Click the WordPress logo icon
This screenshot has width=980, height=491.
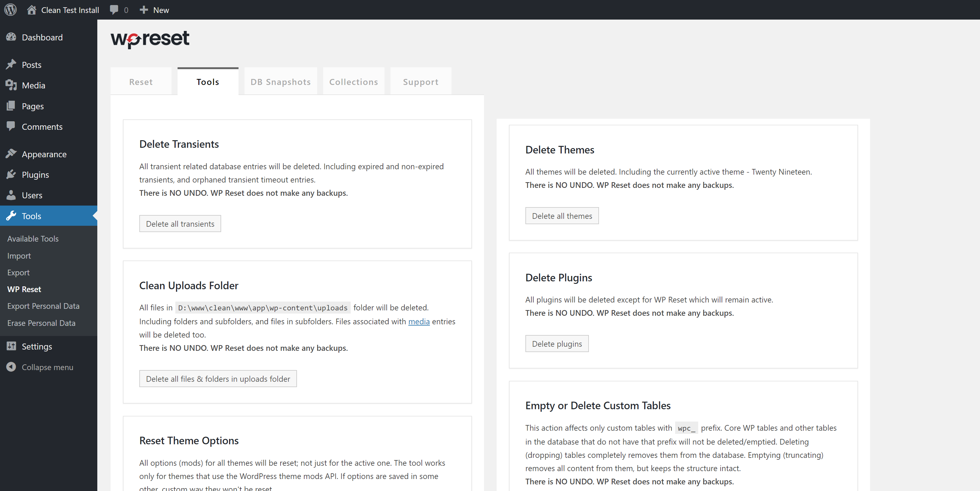pos(10,9)
